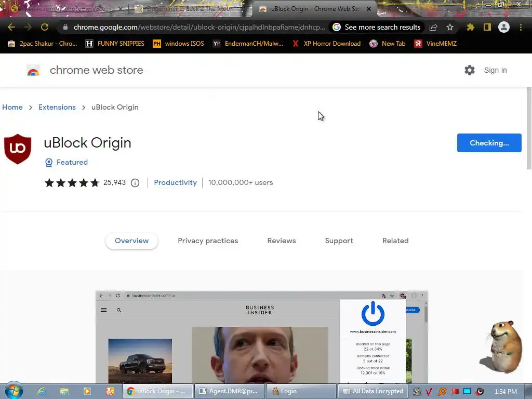Open the Productivity category link
This screenshot has width=532, height=399.
(x=176, y=182)
